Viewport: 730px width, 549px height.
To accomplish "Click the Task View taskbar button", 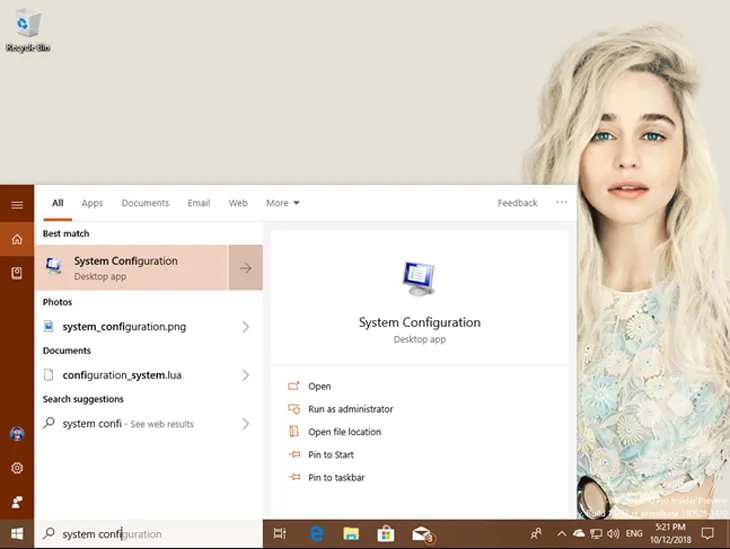I will tap(280, 534).
